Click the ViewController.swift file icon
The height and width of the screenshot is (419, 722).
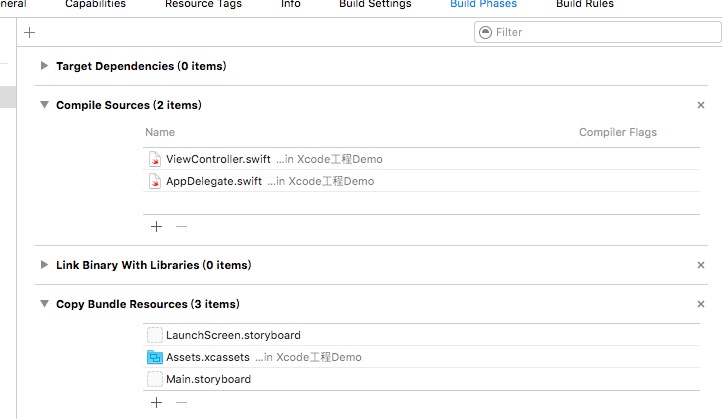(x=155, y=159)
